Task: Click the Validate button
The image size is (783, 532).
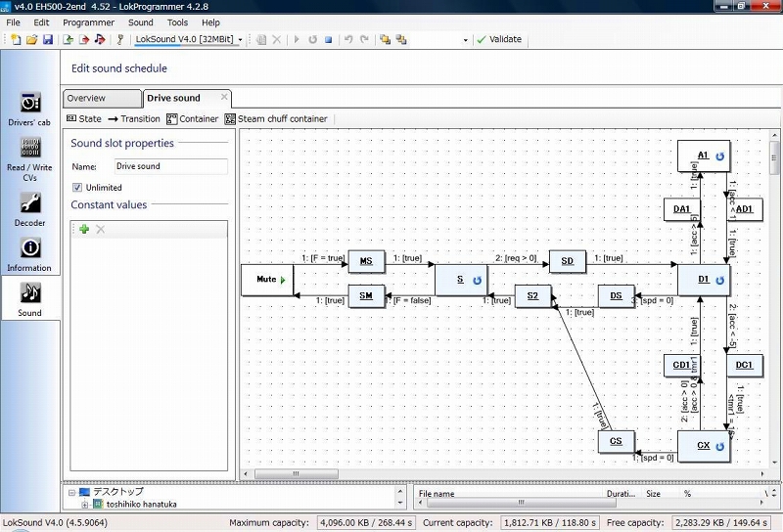Action: (x=499, y=39)
